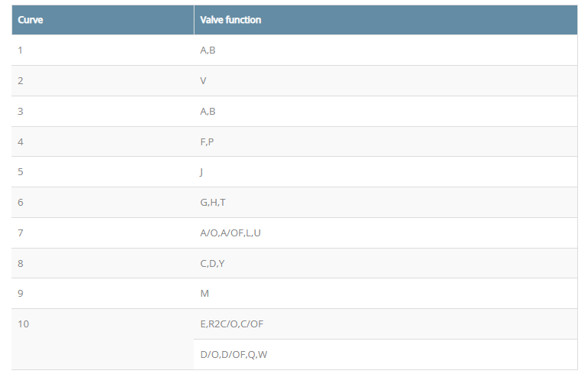Select the curve number 1 cell

21,50
